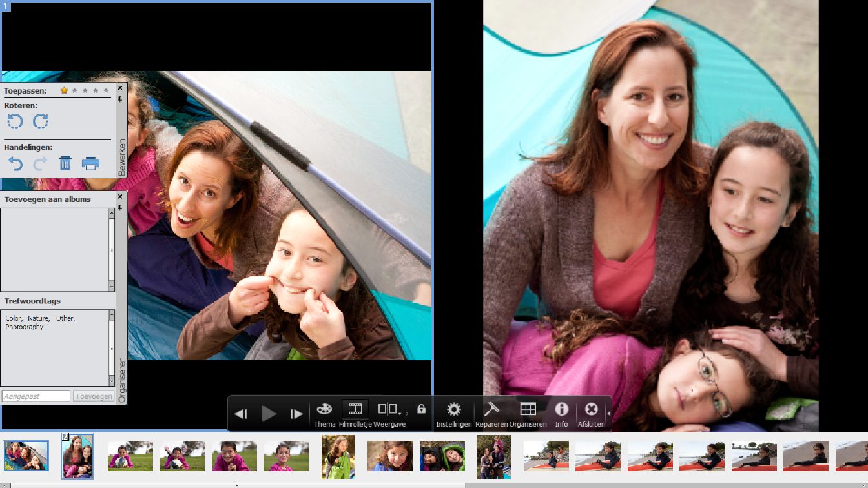Close the Bewerken panel
Viewport: 868px width, 488px height.
click(x=120, y=88)
